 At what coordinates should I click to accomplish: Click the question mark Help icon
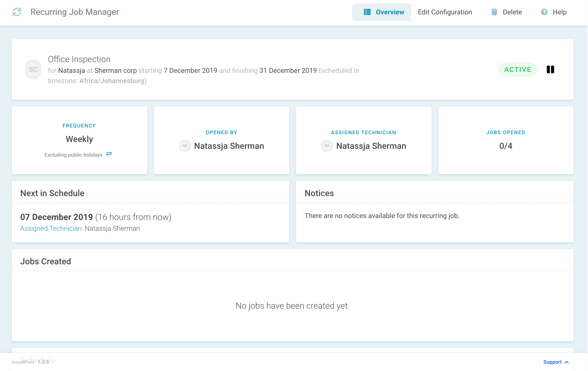pos(544,12)
